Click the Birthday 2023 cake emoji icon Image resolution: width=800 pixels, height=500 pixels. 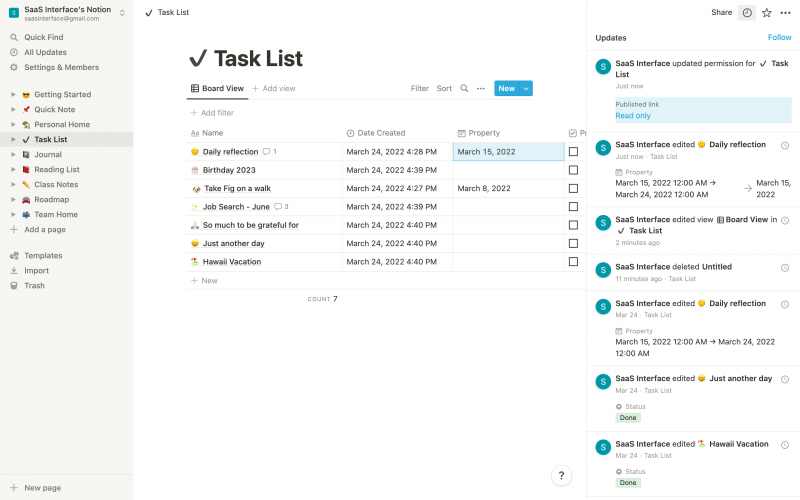[194, 170]
